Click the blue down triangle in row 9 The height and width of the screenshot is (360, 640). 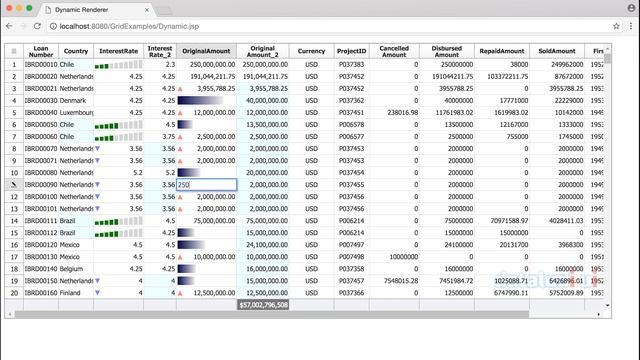point(98,160)
